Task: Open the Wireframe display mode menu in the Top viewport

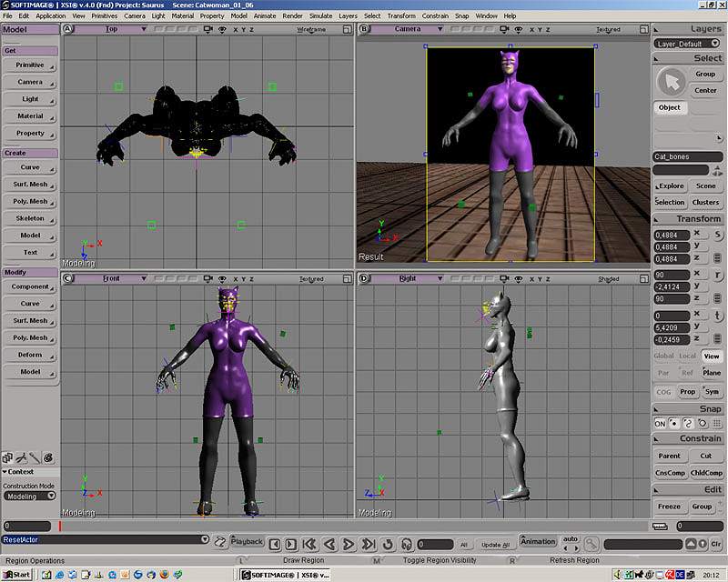Action: (310, 29)
